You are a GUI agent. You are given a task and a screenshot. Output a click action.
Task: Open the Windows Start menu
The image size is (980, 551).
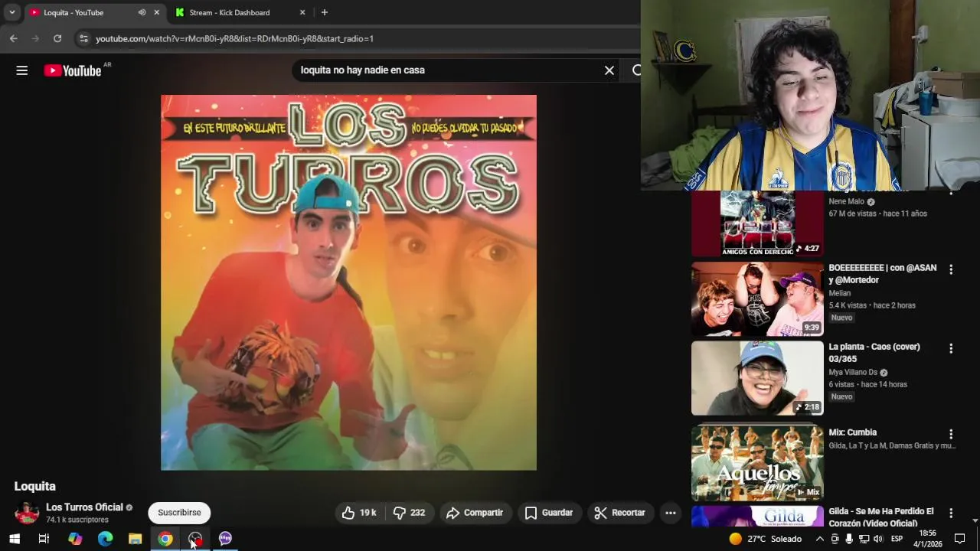point(15,539)
